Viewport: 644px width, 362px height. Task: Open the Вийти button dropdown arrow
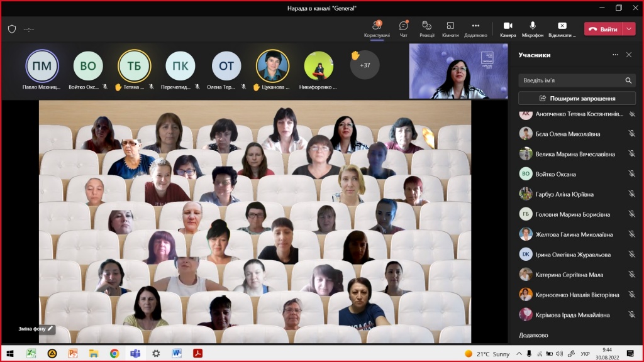coord(629,29)
